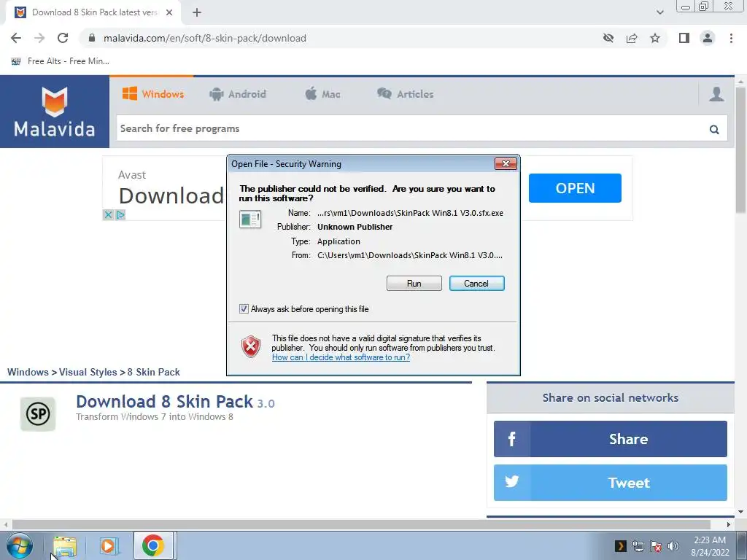Open Windows Explorer from taskbar
Screen dimensions: 747x560
tap(65, 545)
